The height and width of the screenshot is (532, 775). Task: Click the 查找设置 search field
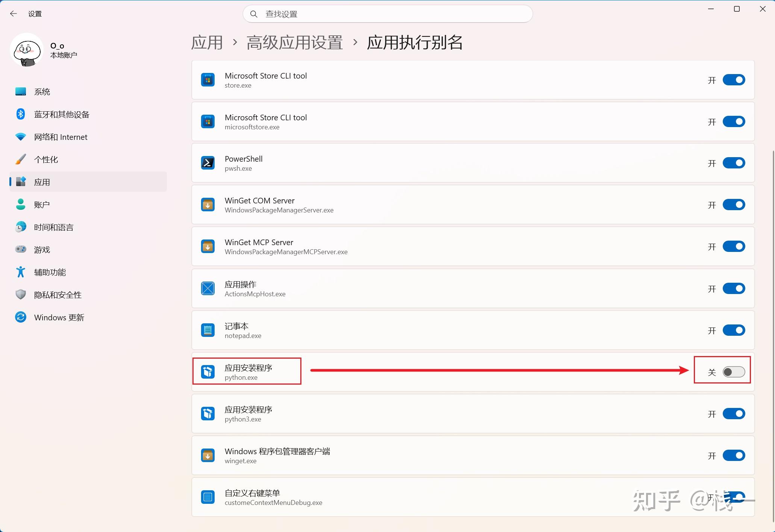point(387,14)
